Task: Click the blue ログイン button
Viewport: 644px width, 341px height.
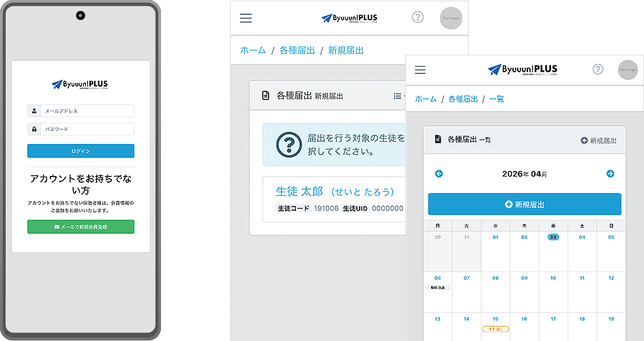Action: pyautogui.click(x=81, y=151)
